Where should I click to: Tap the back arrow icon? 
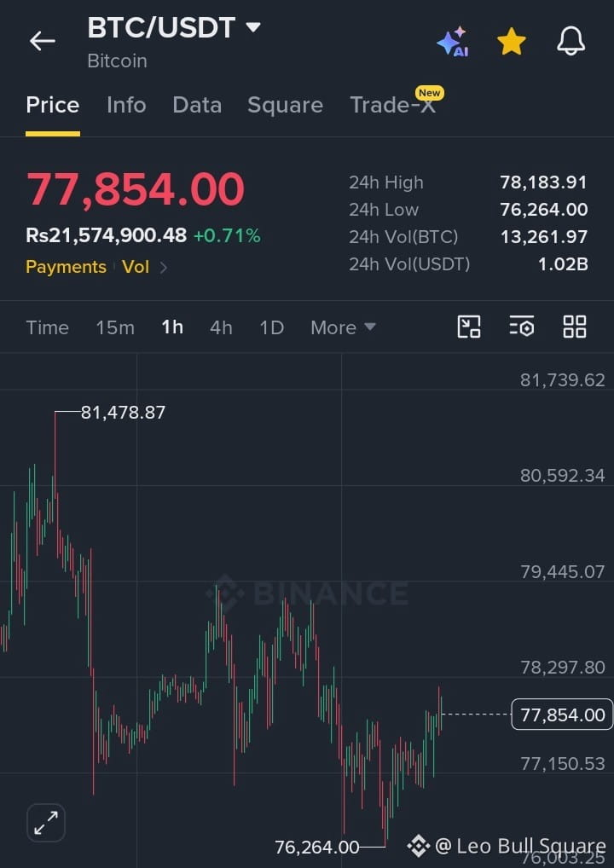(42, 41)
